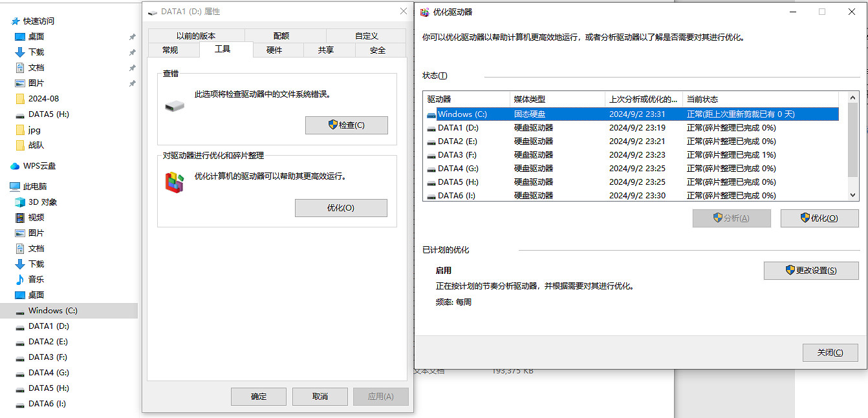Screen dimensions: 868x418
Task: Select the 音乐 music note icon
Action: pyautogui.click(x=20, y=280)
